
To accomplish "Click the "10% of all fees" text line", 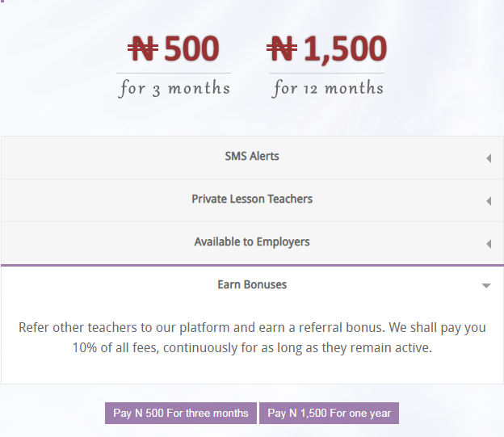I will [252, 347].
